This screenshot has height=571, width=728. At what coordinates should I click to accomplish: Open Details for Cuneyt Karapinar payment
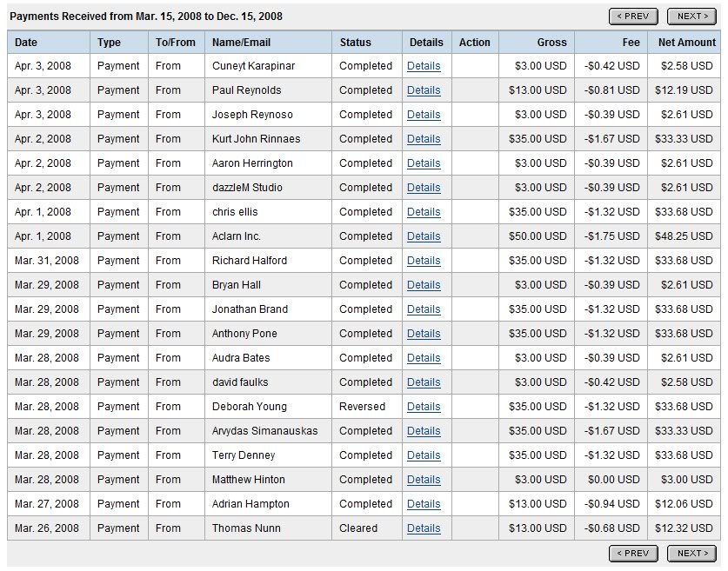tap(424, 66)
